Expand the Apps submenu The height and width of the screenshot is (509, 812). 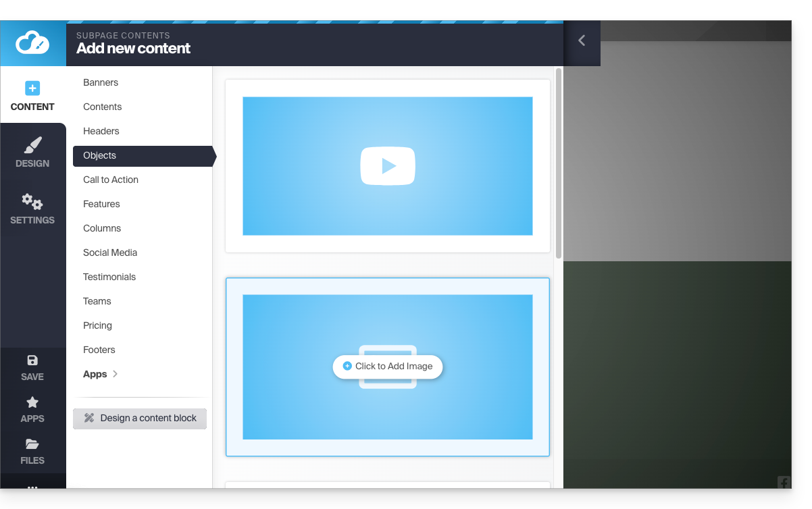tap(101, 374)
